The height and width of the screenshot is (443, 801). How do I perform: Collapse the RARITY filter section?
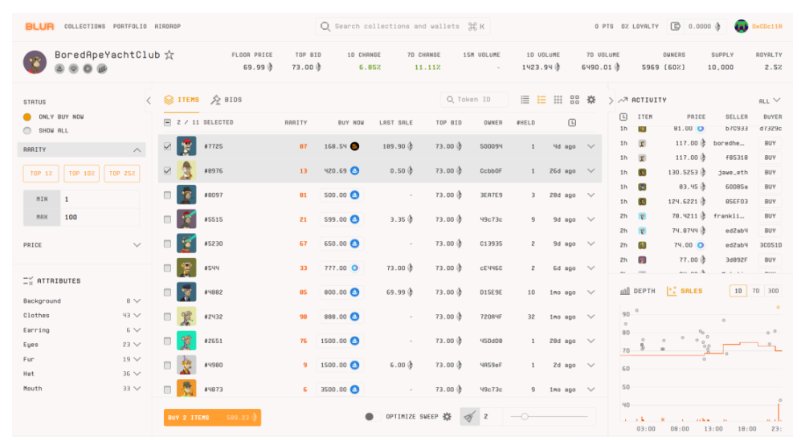click(x=137, y=150)
